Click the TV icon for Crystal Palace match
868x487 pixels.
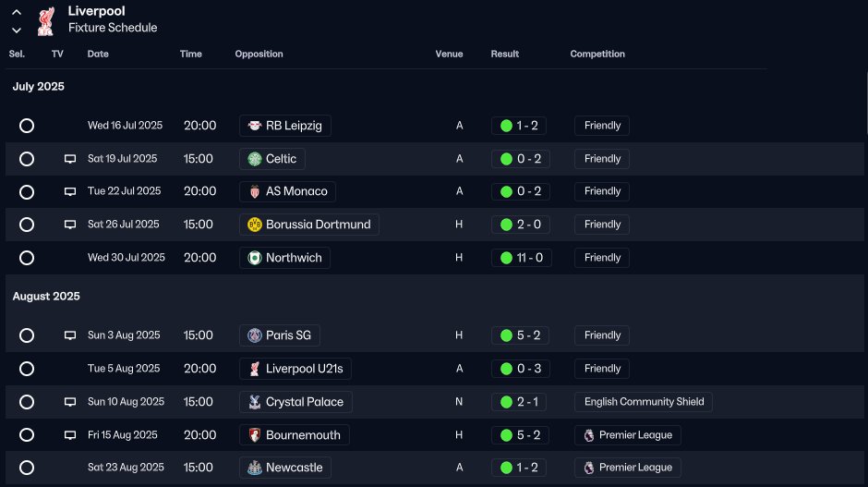click(x=70, y=402)
